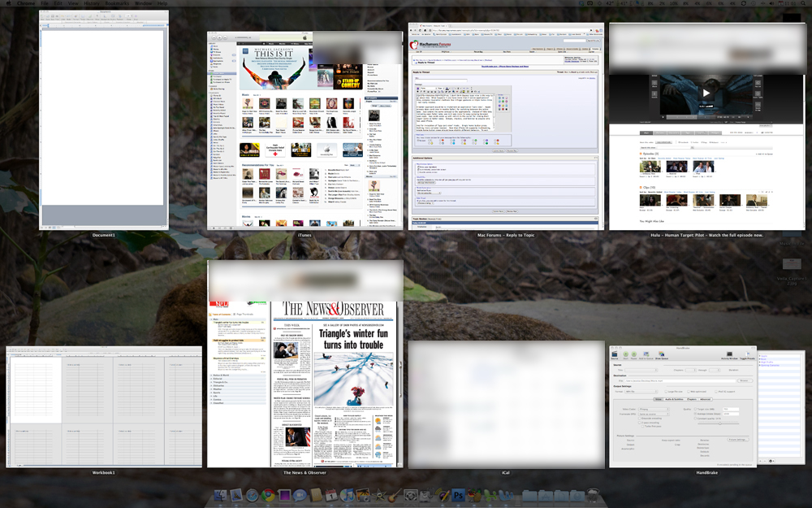Select the Mac Forums Reply window
Screen dimensions: 812x508
click(x=506, y=127)
